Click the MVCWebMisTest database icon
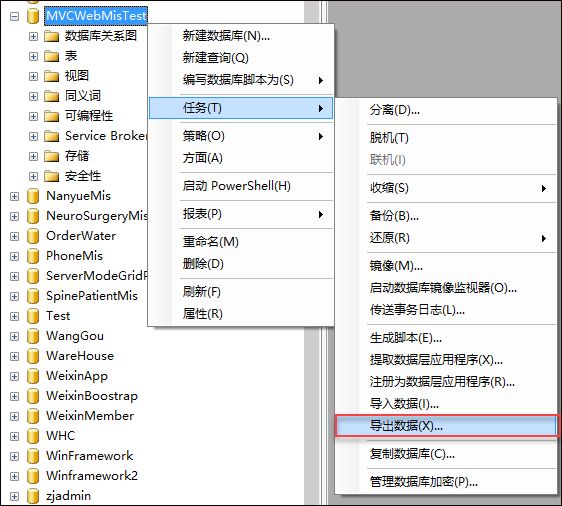 (33, 16)
